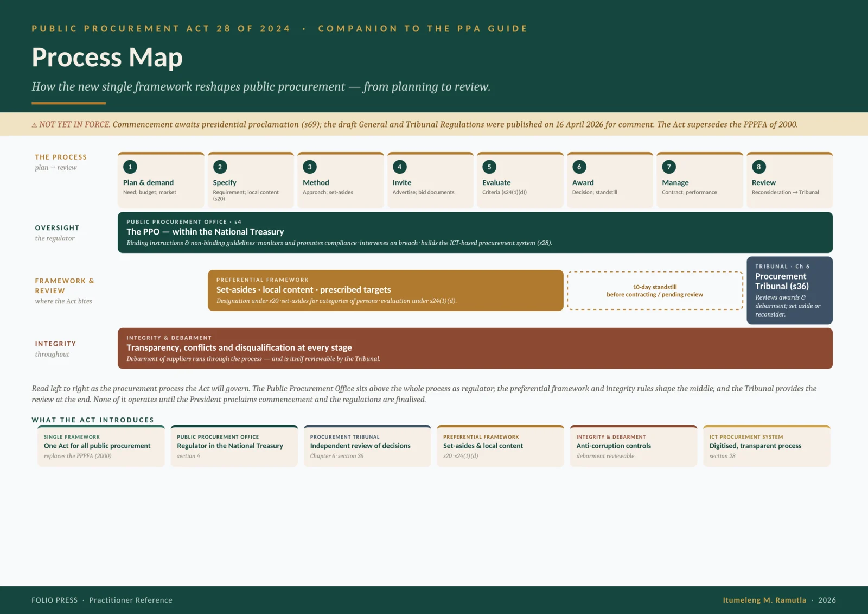Click 'Set-asides & local content' card text
The image size is (868, 614).
483,446
